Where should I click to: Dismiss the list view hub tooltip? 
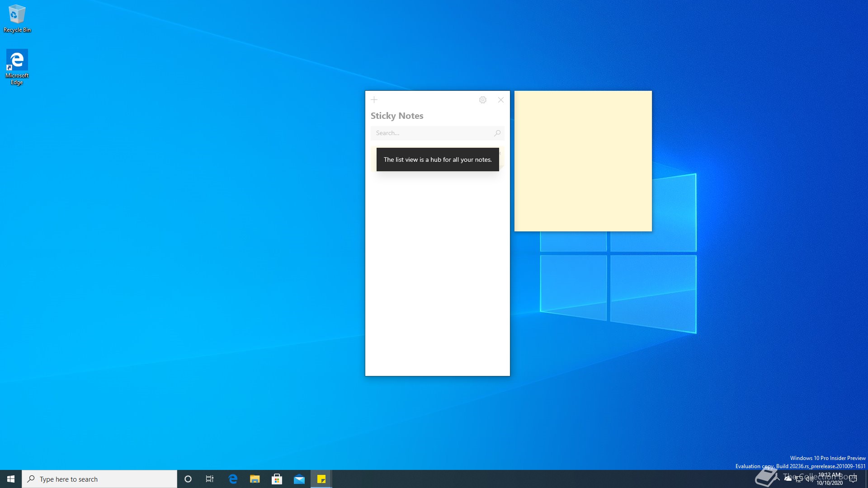[x=437, y=160]
